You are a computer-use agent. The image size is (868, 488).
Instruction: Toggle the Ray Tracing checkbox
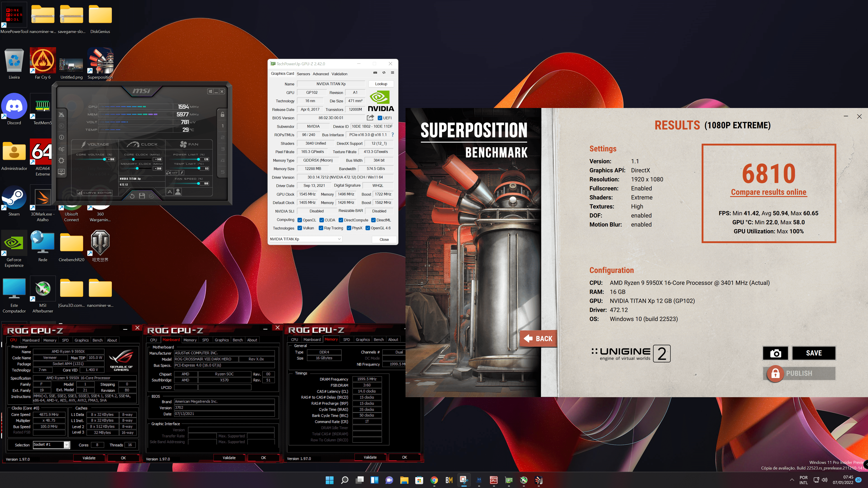(321, 228)
